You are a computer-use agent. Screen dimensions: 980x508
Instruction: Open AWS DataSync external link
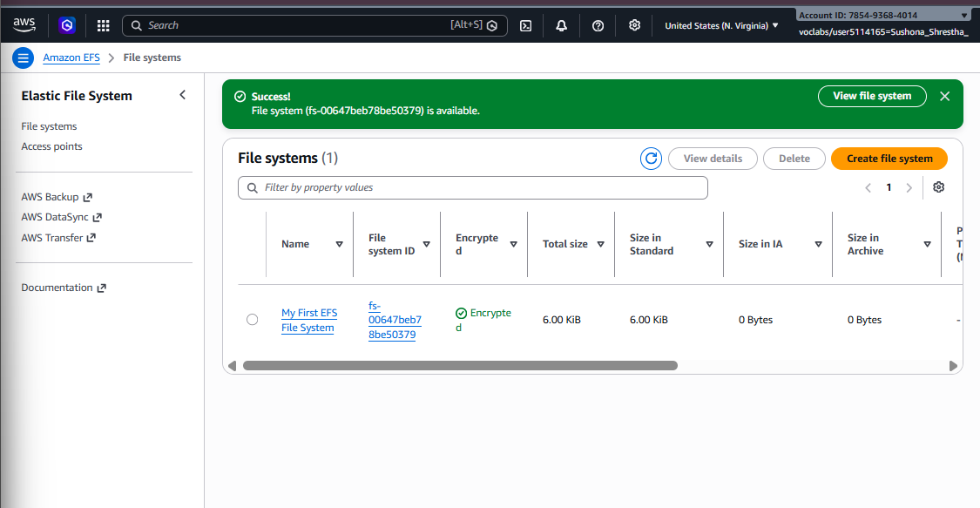pyautogui.click(x=61, y=217)
